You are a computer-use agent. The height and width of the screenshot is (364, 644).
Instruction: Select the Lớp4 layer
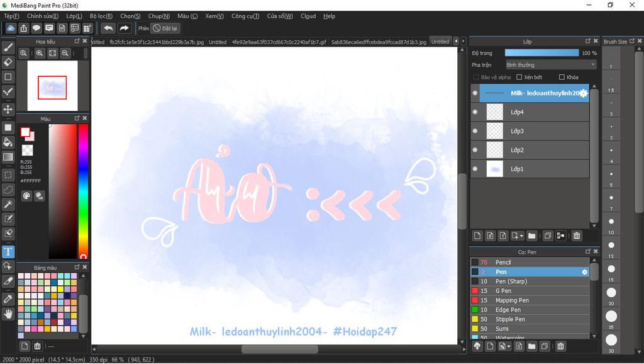point(530,112)
